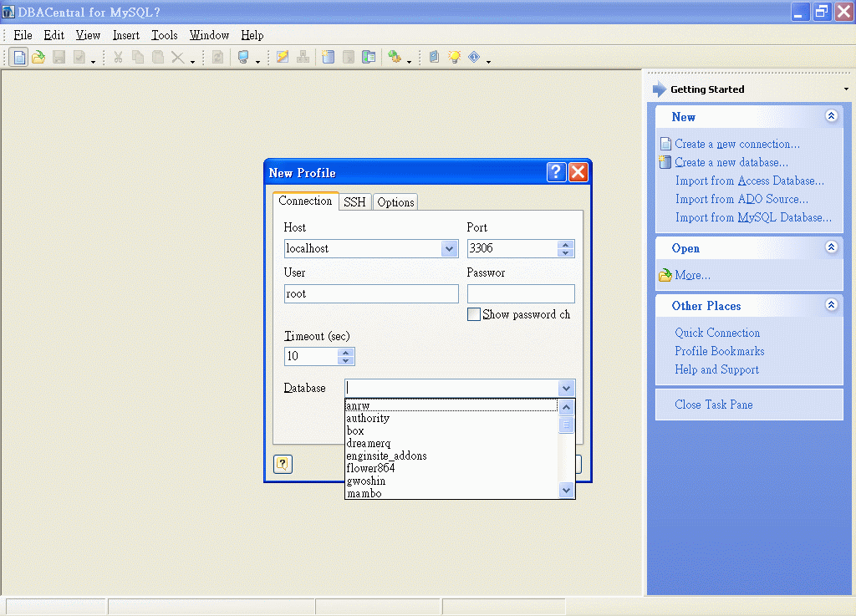The height and width of the screenshot is (616, 856).
Task: Click the monitor connection toolbar icon
Action: (243, 57)
